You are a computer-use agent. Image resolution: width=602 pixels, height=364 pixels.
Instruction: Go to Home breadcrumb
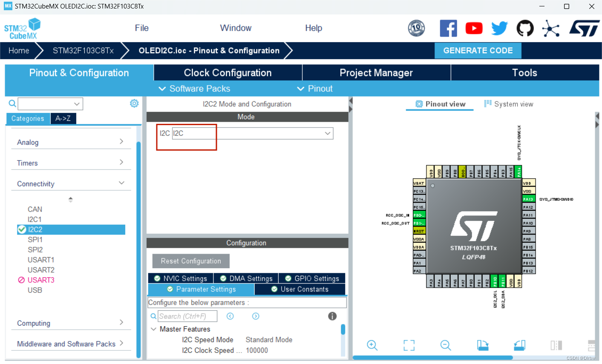click(19, 51)
